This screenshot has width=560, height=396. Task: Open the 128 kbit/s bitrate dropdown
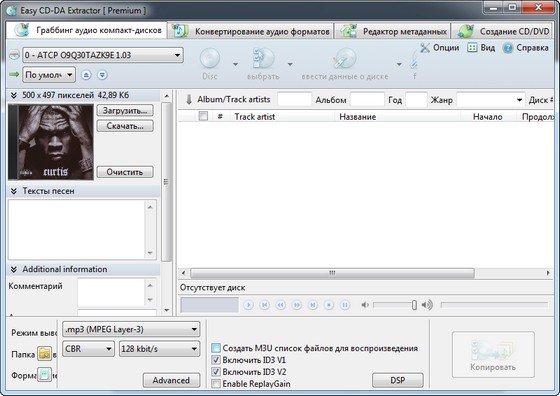[159, 349]
